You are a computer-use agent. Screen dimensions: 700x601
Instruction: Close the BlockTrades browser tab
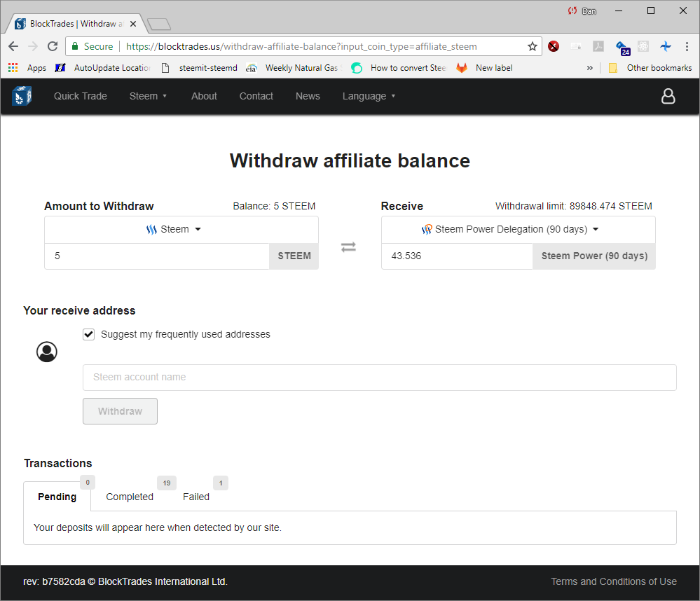(x=133, y=24)
